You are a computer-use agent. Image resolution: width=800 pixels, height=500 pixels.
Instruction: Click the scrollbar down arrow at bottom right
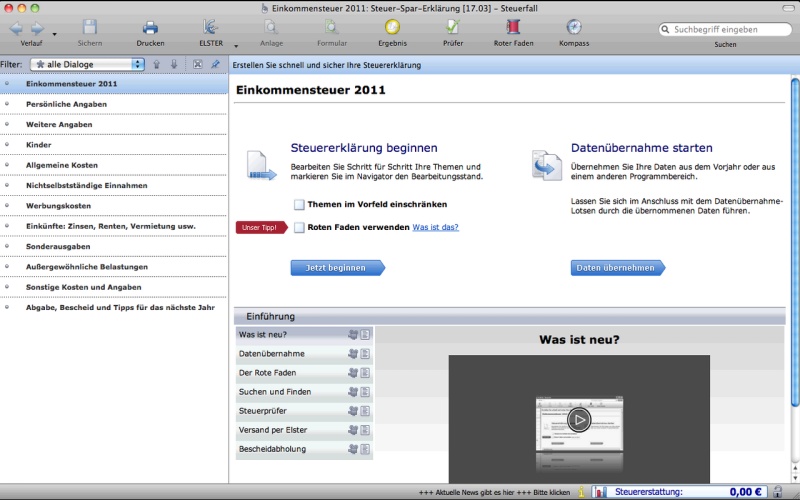coord(795,479)
